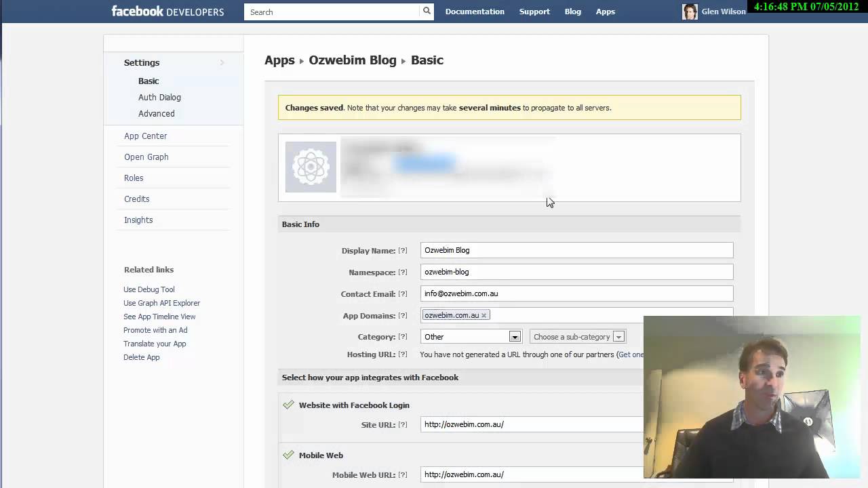Click the Use Debug Tool link
Screen dimensions: 868x488
pyautogui.click(x=149, y=289)
